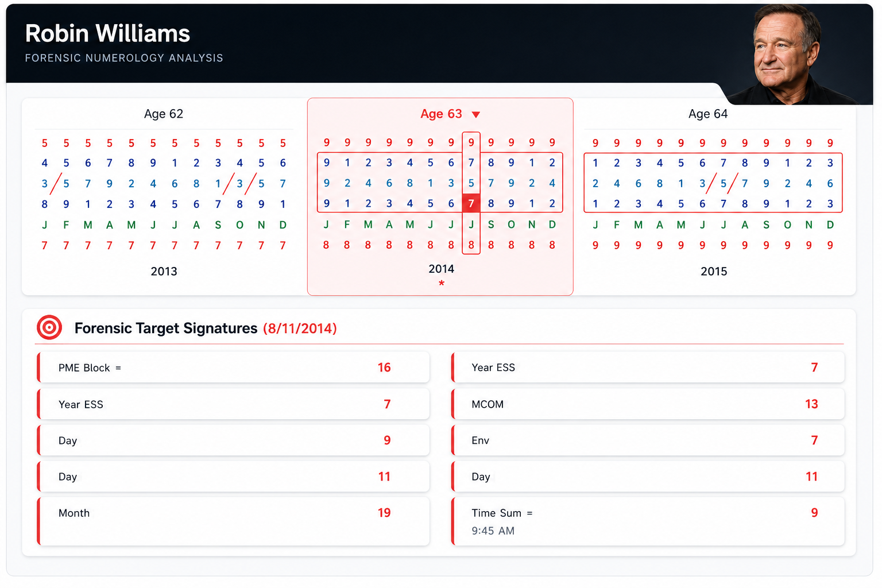Click the red target bullseye icon
882x588 pixels.
49,328
